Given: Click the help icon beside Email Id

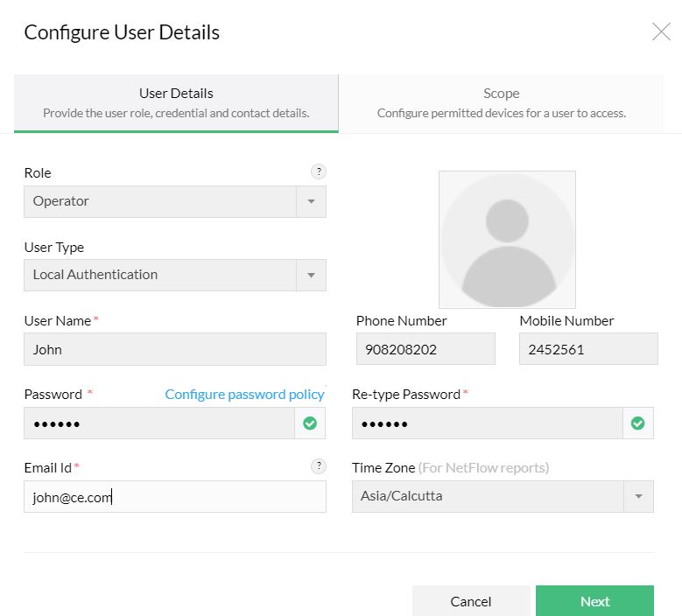Looking at the screenshot, I should [319, 466].
